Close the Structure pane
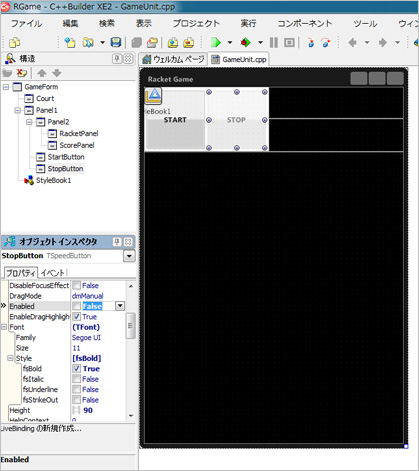 pos(128,59)
